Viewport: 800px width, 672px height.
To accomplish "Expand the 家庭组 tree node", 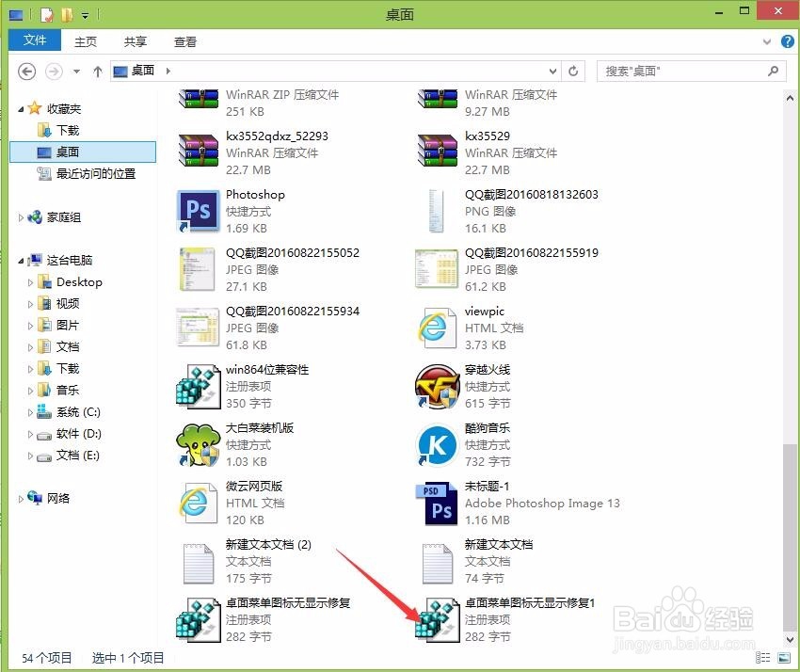I will 21,217.
